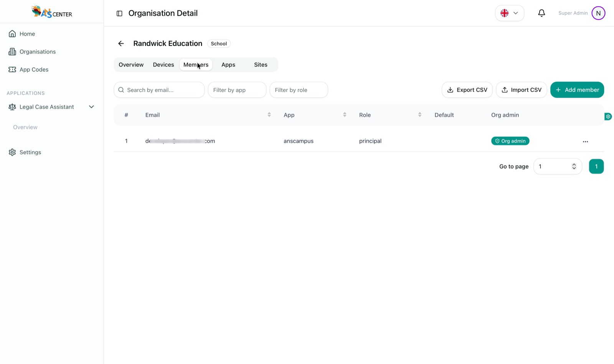Click the School tag badge
This screenshot has width=614, height=364.
[219, 44]
